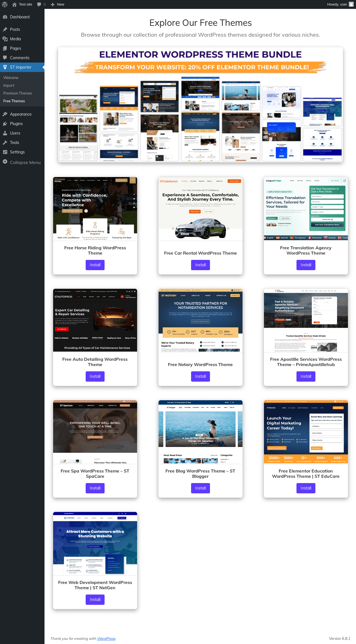Open the Media menu item
The height and width of the screenshot is (644, 356).
click(x=22, y=39)
